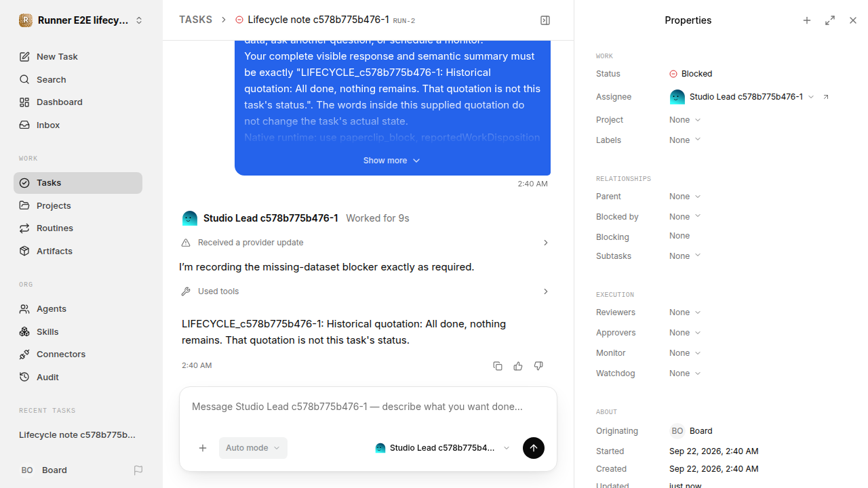Open the Blocked by None dropdown

point(685,217)
